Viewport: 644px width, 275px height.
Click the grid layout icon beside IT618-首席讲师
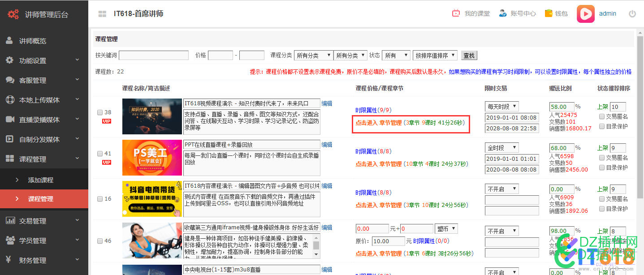click(x=102, y=13)
